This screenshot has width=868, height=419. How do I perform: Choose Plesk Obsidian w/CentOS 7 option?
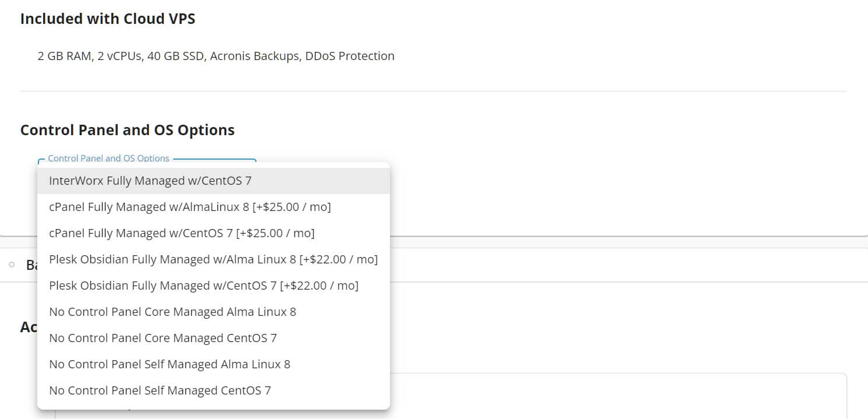click(x=203, y=286)
